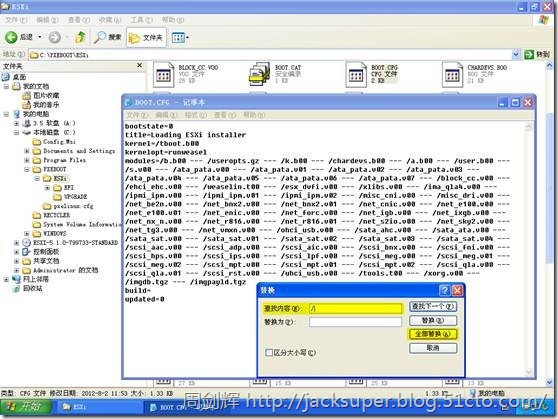Collapse the PXEBOOT folder node

tap(27, 169)
